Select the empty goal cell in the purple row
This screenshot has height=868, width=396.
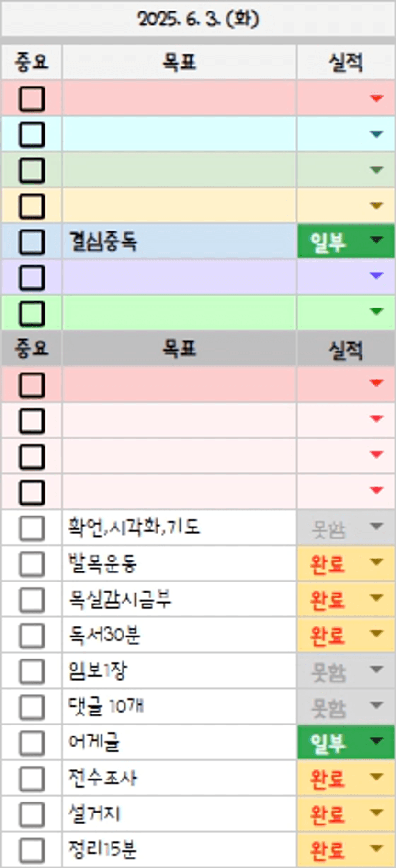(x=179, y=277)
